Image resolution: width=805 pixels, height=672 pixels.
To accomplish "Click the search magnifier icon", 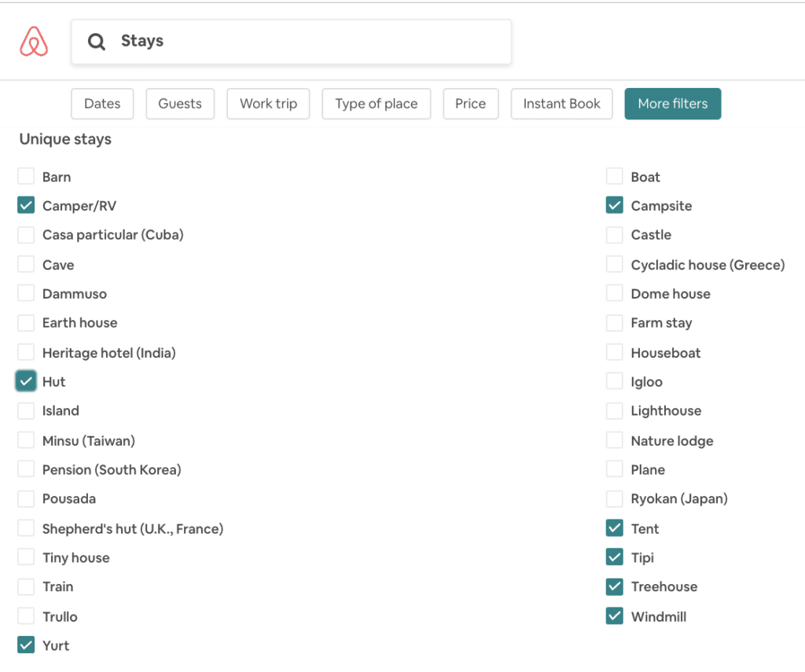I will (97, 42).
